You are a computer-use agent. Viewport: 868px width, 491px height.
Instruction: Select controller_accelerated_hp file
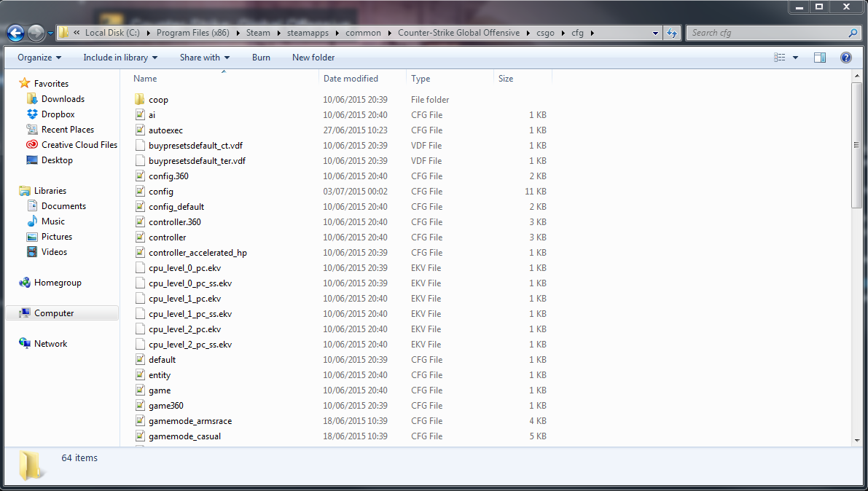198,253
